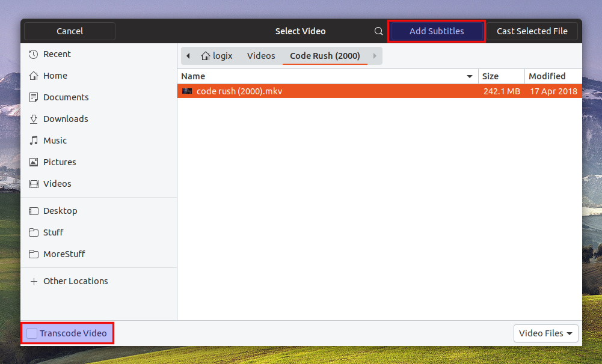Image resolution: width=602 pixels, height=364 pixels.
Task: Click the Name column sort arrow
Action: [470, 76]
